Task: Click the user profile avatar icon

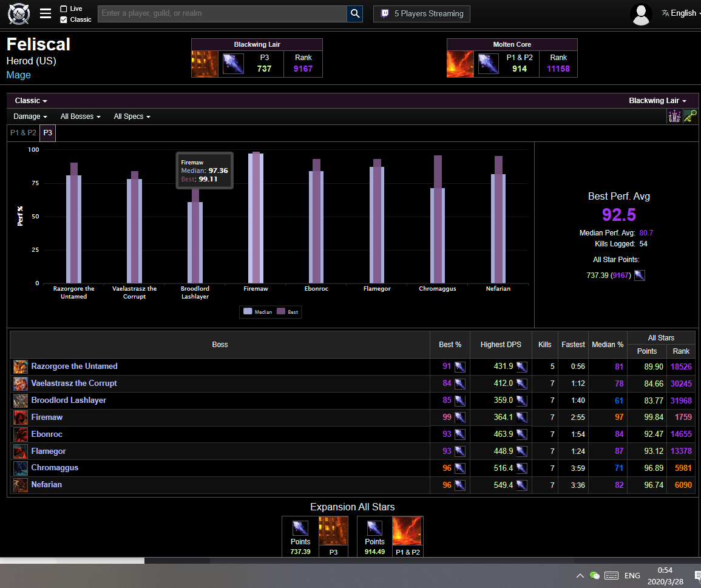Action: (642, 14)
